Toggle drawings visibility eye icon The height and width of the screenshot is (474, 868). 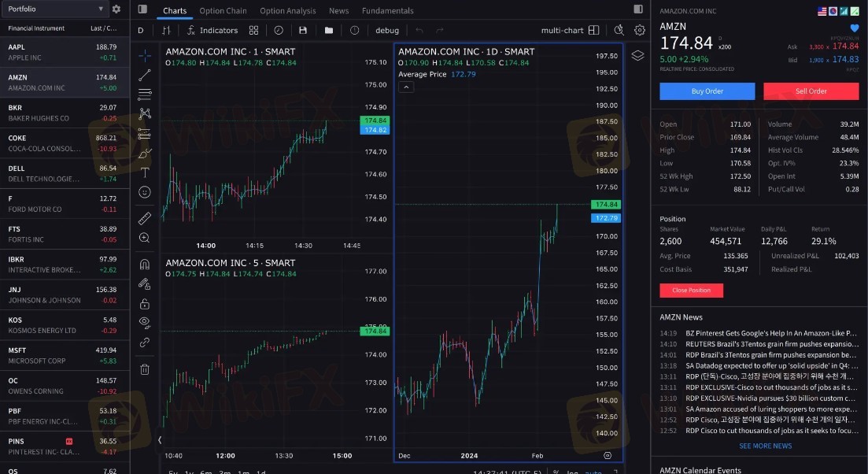145,322
